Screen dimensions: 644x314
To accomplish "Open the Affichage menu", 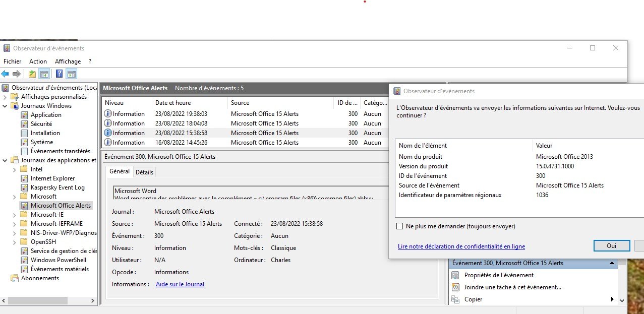I will coord(68,61).
